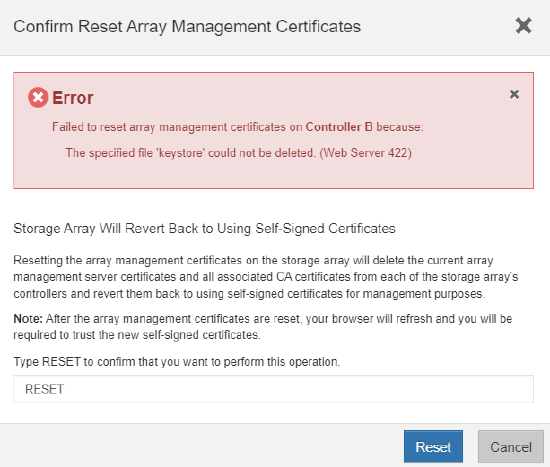Cancel the certificate reset operation
This screenshot has height=467, width=550.
511,447
